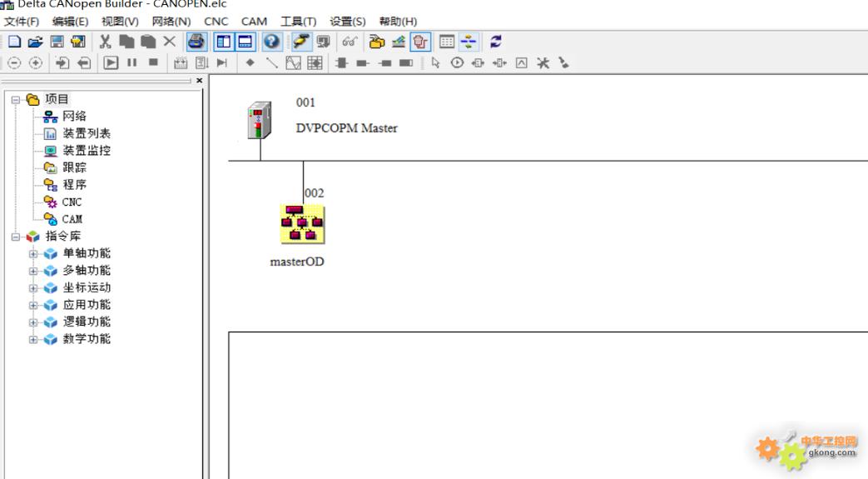The height and width of the screenshot is (479, 868).
Task: Expand the 数学功能 library node
Action: [33, 340]
